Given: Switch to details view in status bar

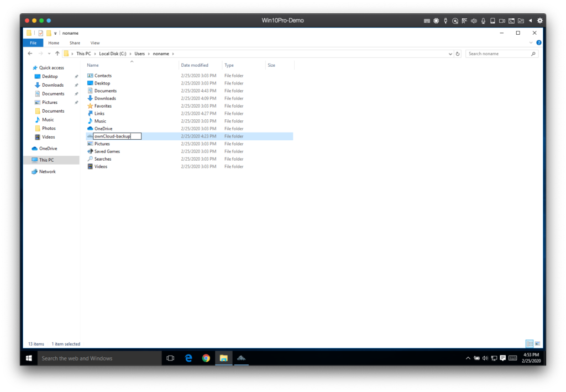Looking at the screenshot, I should coord(530,343).
